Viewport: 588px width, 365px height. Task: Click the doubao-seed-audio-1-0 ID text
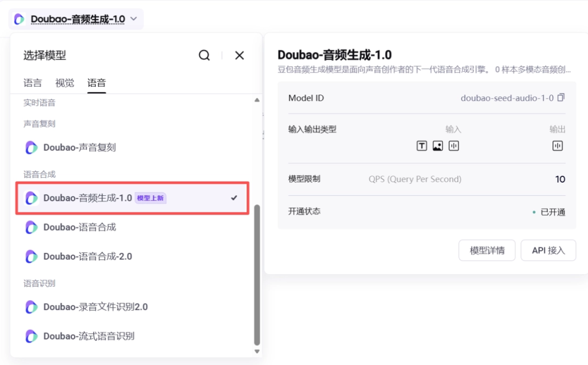click(507, 98)
